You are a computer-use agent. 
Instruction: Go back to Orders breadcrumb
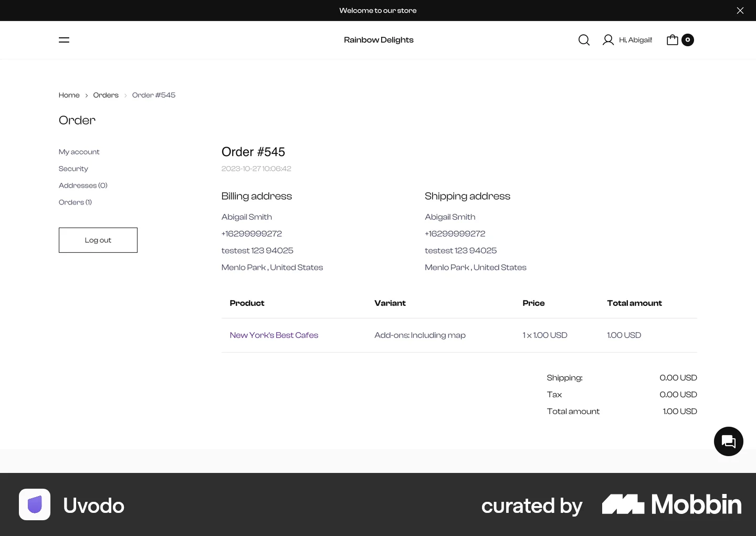(106, 95)
